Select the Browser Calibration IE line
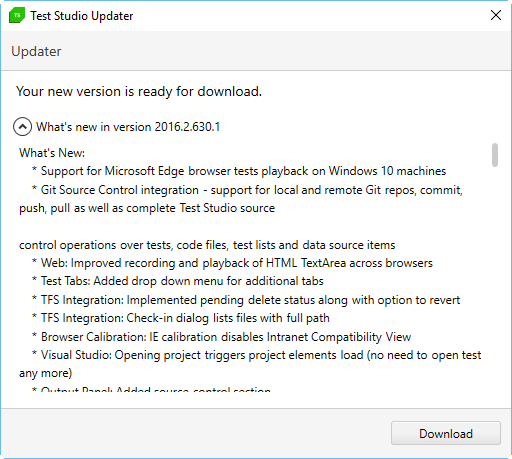Screen dimensions: 512x459 (x=221, y=337)
